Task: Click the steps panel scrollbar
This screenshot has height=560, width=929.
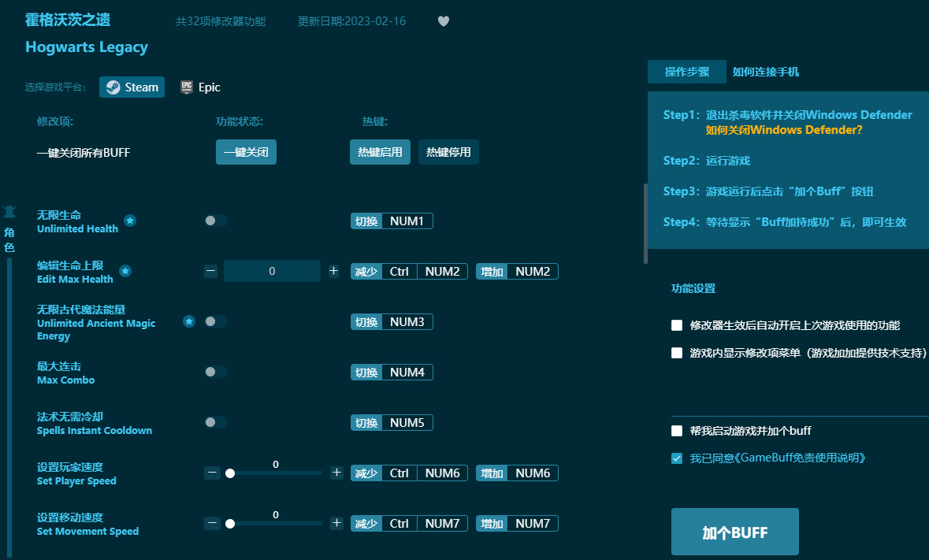Action: click(x=645, y=223)
